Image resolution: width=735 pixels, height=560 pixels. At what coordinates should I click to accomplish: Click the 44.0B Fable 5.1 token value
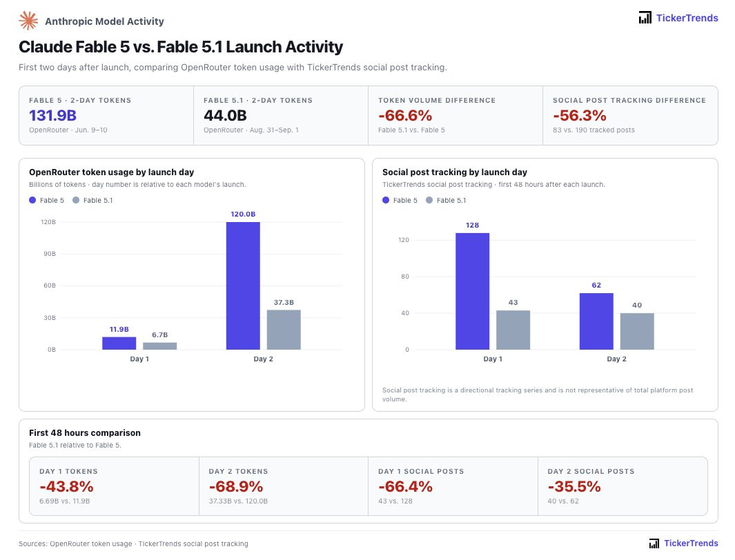click(x=225, y=115)
